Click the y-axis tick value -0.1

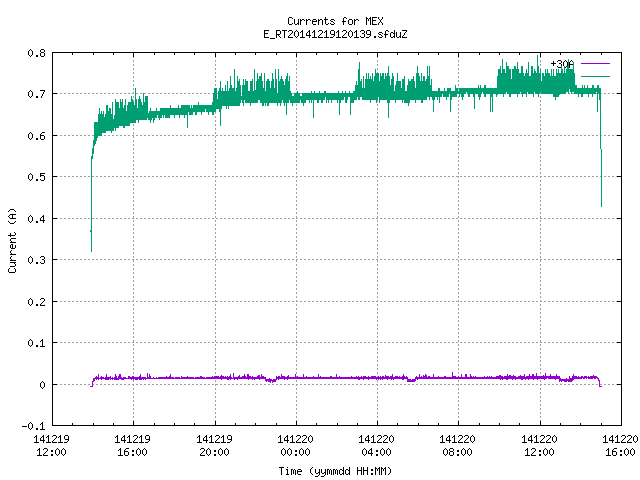pyautogui.click(x=33, y=426)
